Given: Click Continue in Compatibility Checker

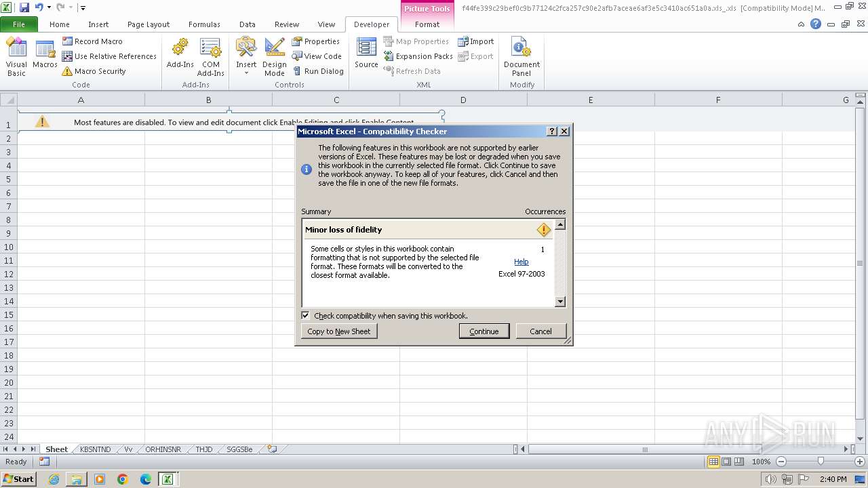Looking at the screenshot, I should [x=484, y=331].
